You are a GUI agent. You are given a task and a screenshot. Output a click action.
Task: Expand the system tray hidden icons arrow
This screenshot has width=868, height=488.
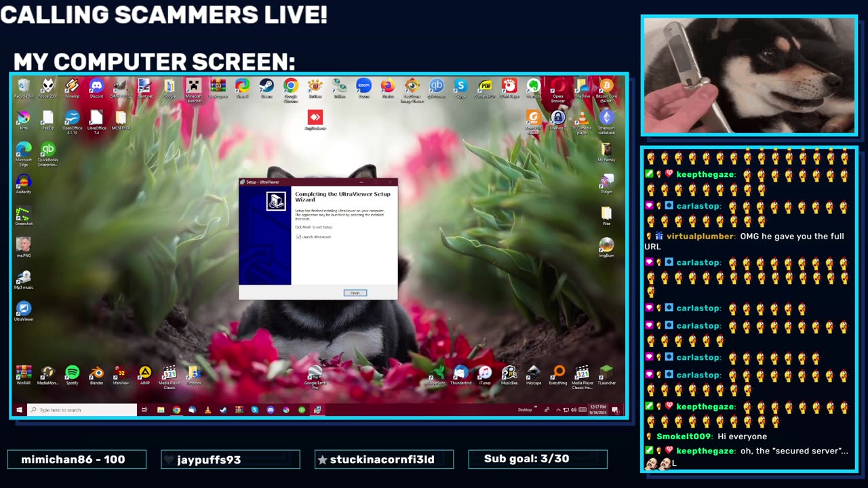558,410
